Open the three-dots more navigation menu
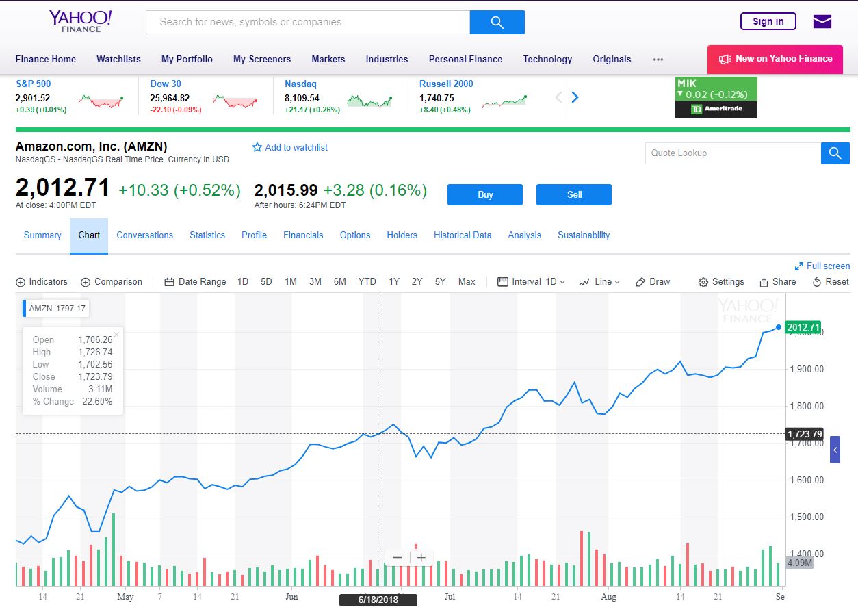The height and width of the screenshot is (616, 858). pos(658,60)
